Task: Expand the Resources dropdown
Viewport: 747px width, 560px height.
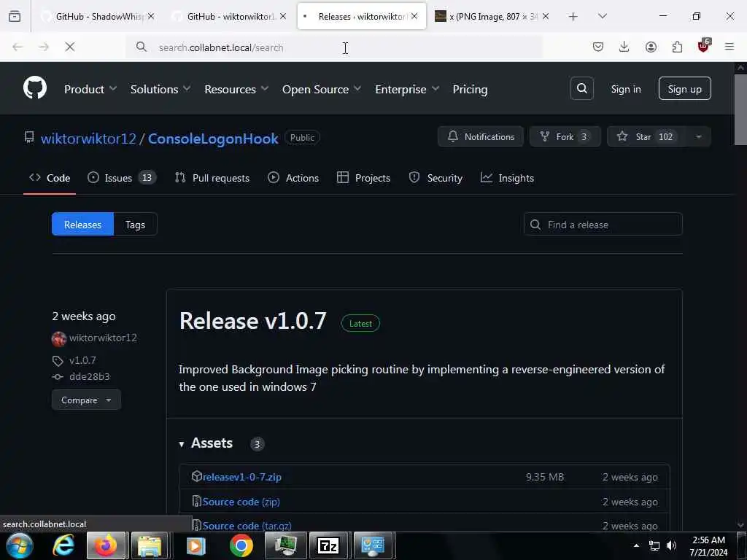Action: (236, 89)
